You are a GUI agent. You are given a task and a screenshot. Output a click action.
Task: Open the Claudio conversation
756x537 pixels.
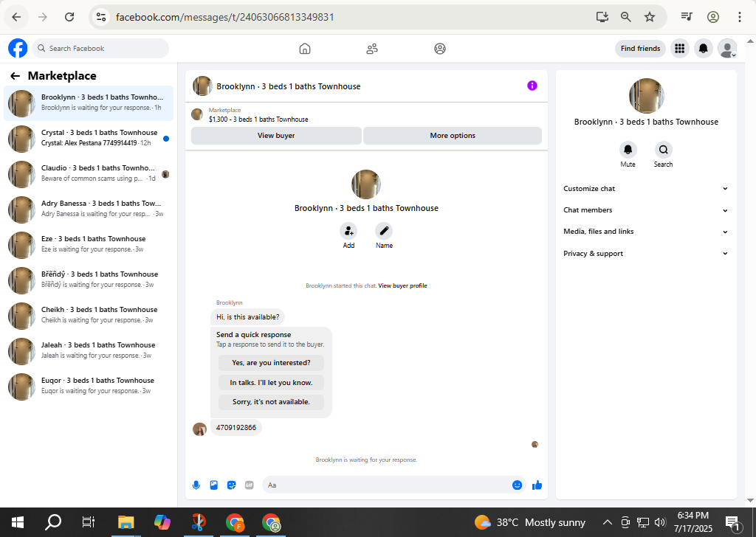point(89,174)
